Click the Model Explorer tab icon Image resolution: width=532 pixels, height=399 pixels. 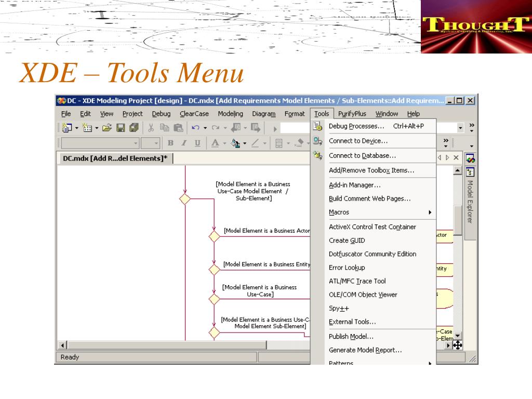[470, 172]
